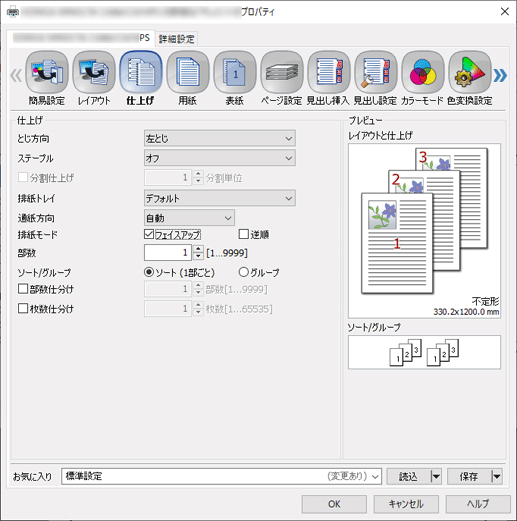The image size is (517, 521).
Task: Open the とじ方向 dropdown
Action: pyautogui.click(x=220, y=138)
